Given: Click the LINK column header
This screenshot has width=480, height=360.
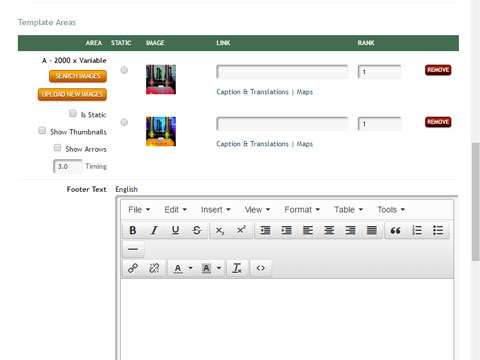Looking at the screenshot, I should 223,43.
